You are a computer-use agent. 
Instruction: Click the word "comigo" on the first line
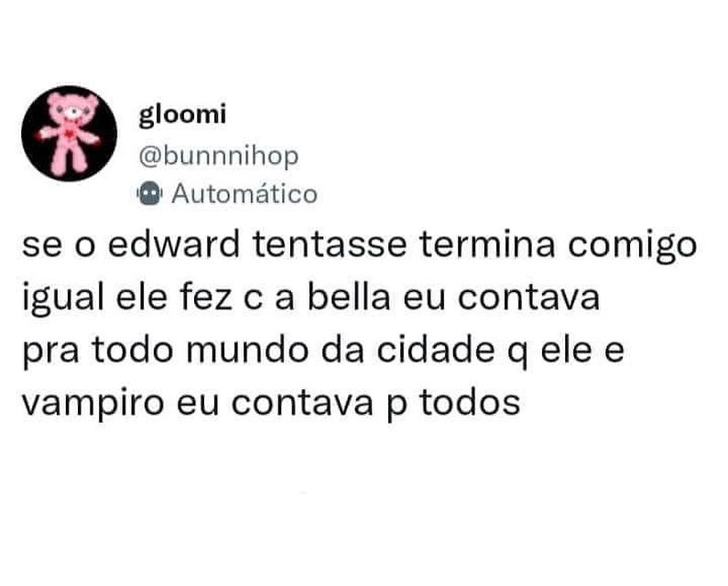[x=633, y=246]
